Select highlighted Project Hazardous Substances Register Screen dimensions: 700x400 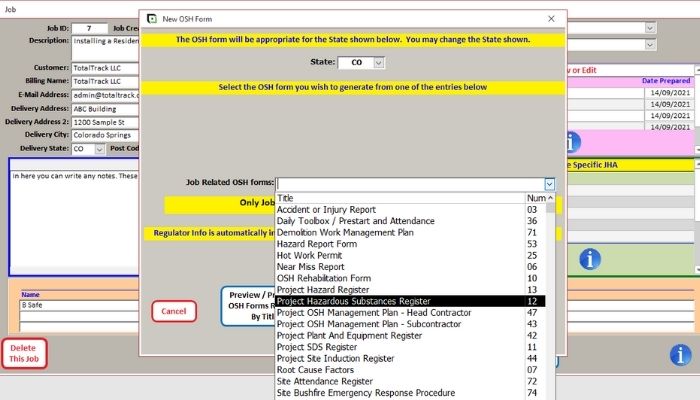pos(410,301)
